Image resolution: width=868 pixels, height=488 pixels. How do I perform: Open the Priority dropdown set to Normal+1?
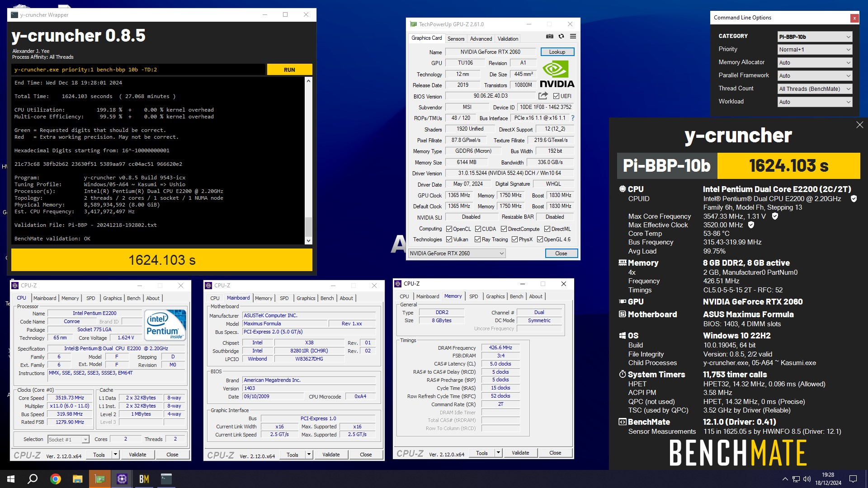(815, 50)
